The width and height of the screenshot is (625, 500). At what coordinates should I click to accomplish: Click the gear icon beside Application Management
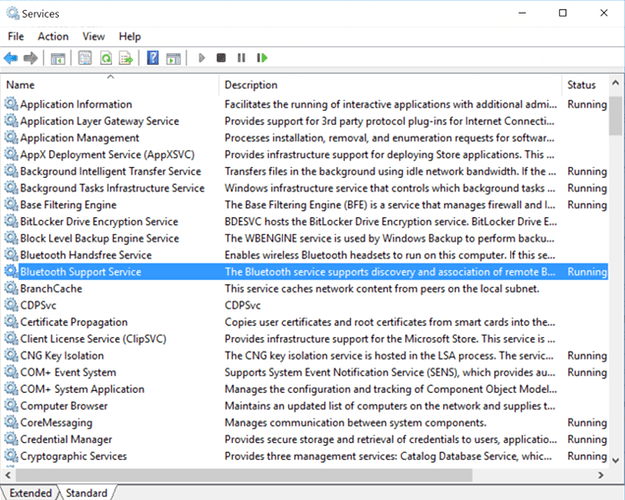(11, 138)
